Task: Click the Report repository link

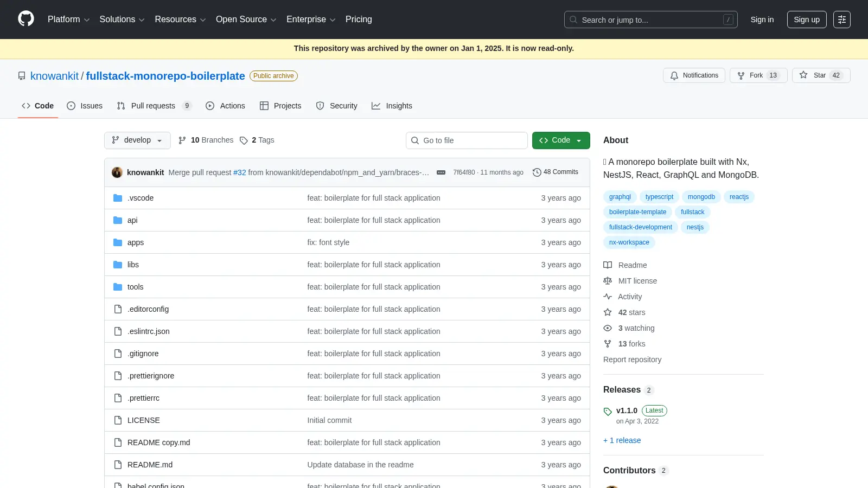Action: (632, 359)
